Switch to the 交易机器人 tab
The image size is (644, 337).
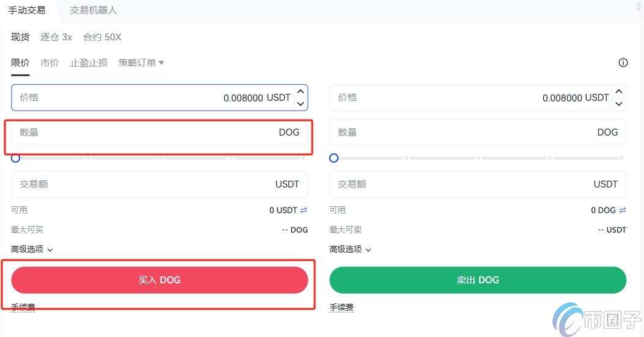(x=93, y=10)
